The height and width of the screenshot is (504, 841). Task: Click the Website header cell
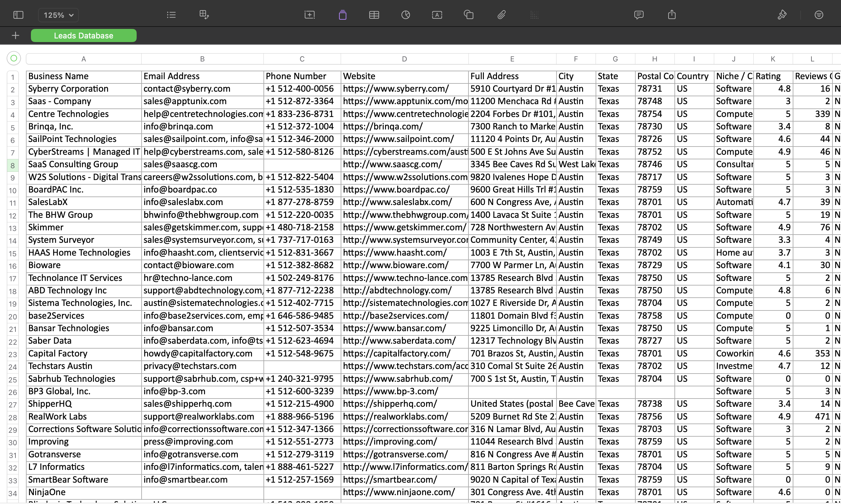[x=404, y=77]
